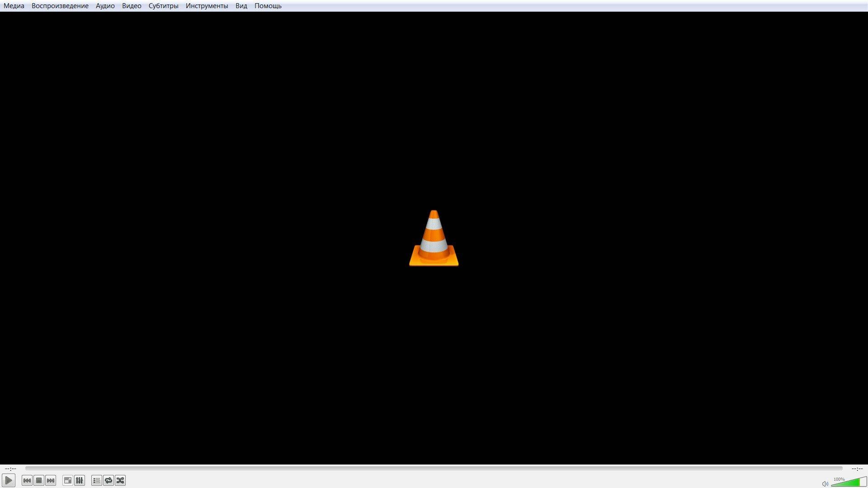Stop playback with the Stop button
The image size is (868, 488).
(x=39, y=480)
